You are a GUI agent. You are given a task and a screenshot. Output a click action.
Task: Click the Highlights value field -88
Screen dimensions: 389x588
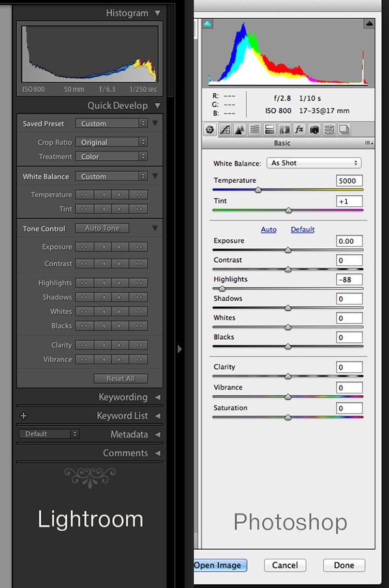349,280
